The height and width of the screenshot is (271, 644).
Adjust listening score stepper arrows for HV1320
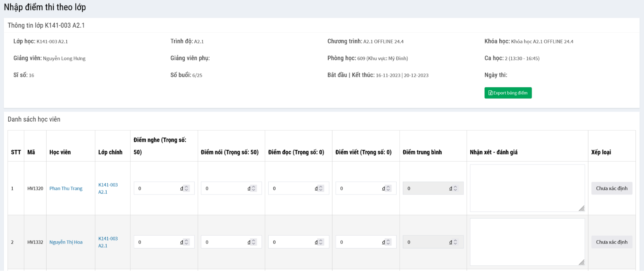187,188
